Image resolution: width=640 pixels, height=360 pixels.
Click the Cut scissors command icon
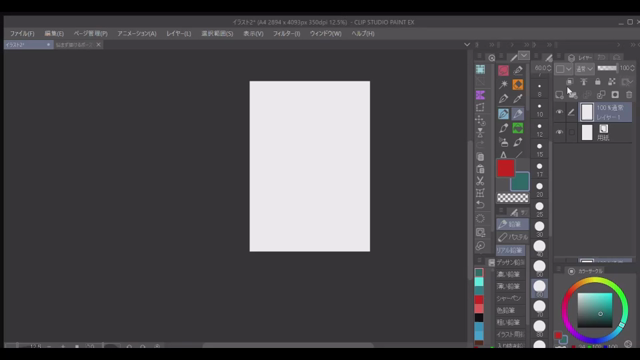pyautogui.click(x=480, y=181)
